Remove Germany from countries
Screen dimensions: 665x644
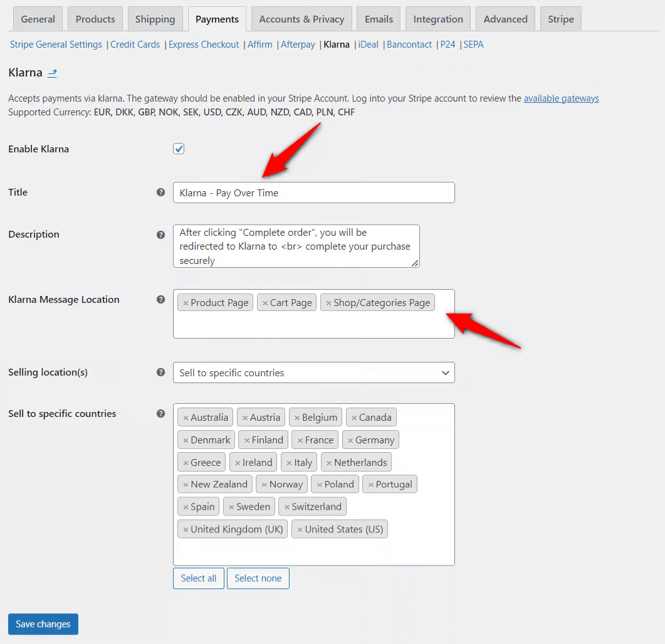click(x=350, y=440)
